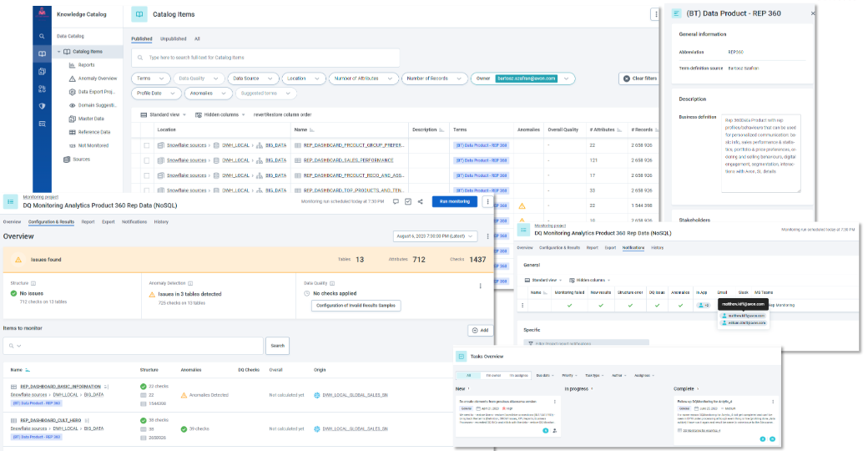868x451 pixels.
Task: Open the search icon in the blue sidebar
Action: coord(42,37)
